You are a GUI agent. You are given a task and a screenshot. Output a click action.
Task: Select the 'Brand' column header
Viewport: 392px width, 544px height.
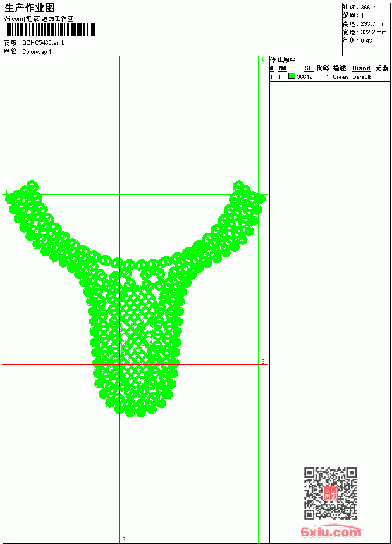pos(361,68)
